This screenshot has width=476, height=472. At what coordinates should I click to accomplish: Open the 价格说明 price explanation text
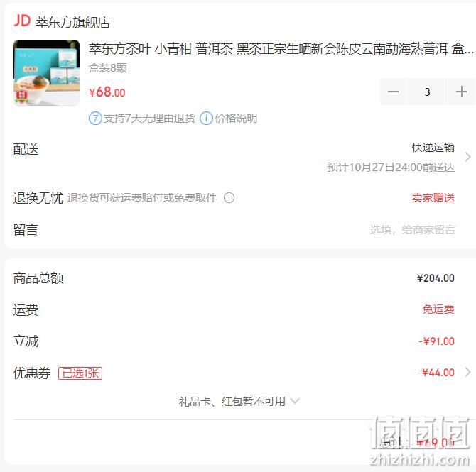[x=236, y=119]
